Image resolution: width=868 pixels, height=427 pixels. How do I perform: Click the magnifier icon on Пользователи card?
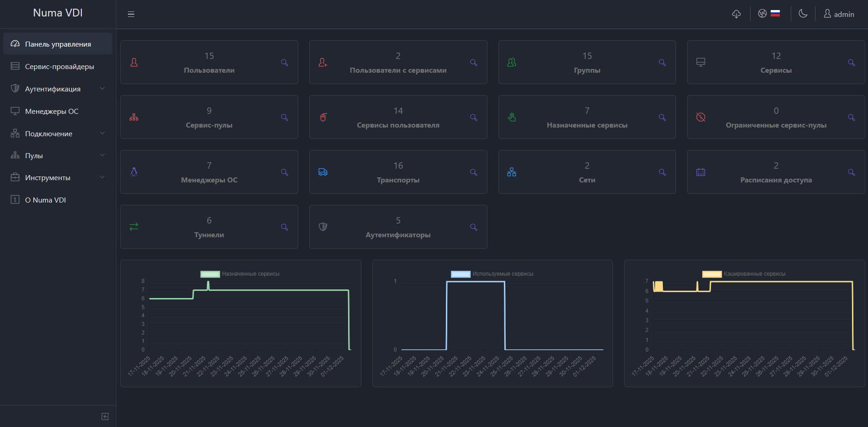point(284,63)
